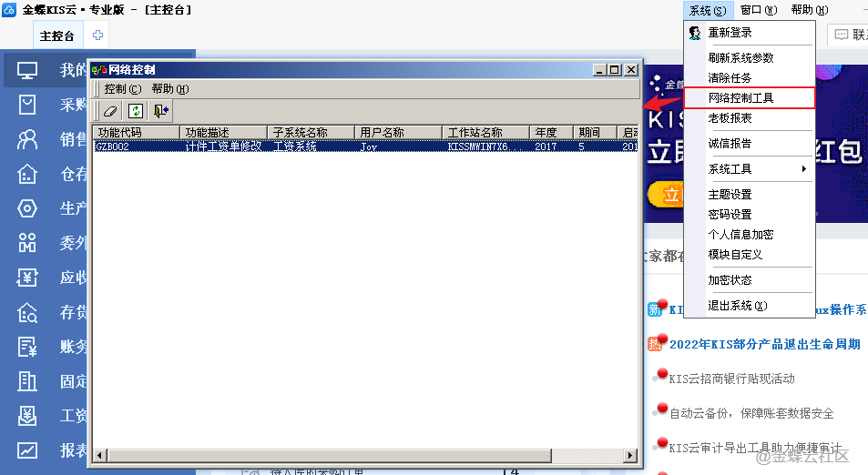The height and width of the screenshot is (475, 868).
Task: Click the eraser clear-task toolbar icon
Action: click(110, 111)
